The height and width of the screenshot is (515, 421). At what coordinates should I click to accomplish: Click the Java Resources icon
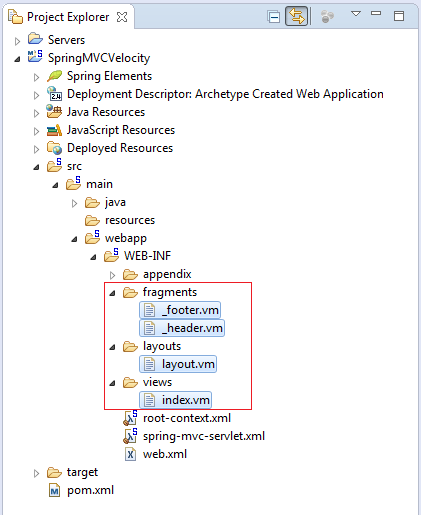coord(54,112)
